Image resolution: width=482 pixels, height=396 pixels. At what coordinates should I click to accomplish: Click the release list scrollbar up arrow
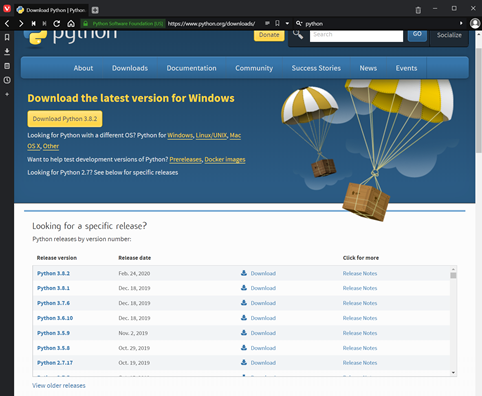point(453,269)
